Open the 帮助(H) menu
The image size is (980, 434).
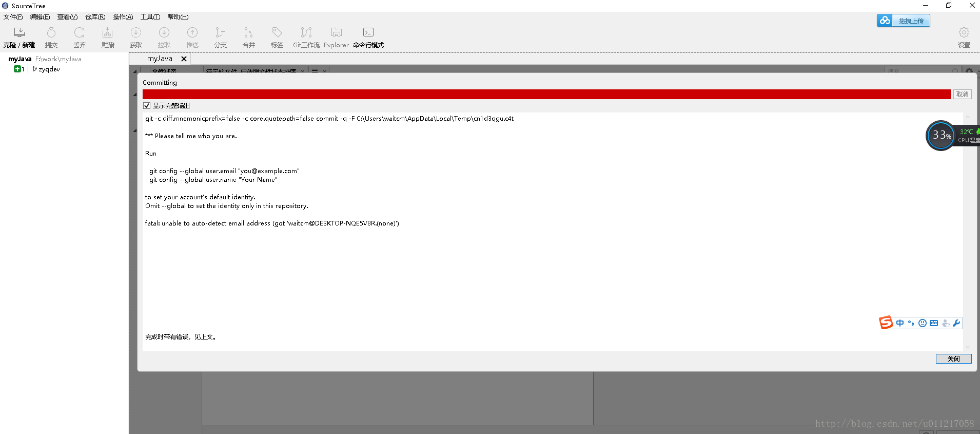178,17
